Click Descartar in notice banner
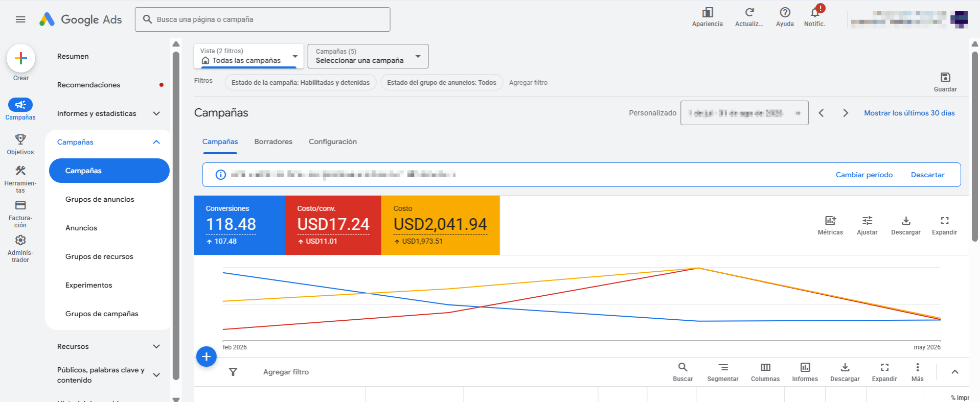Image resolution: width=980 pixels, height=402 pixels. coord(927,175)
